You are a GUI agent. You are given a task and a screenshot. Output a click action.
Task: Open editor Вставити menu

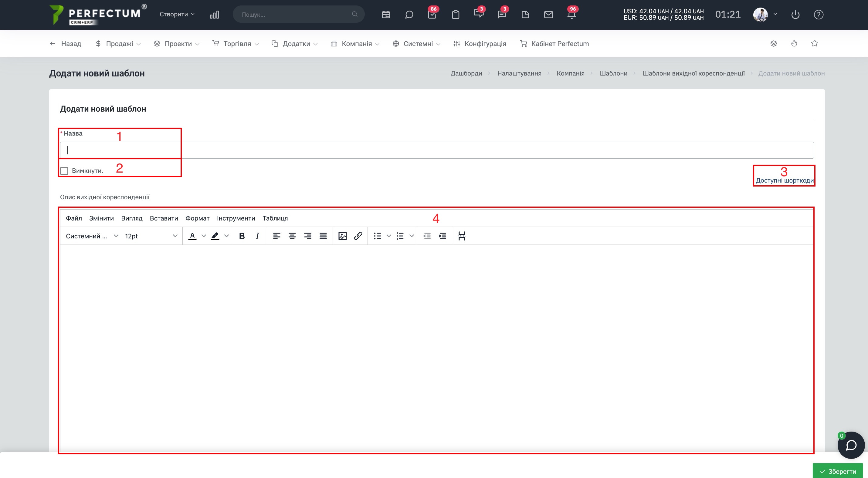point(164,218)
